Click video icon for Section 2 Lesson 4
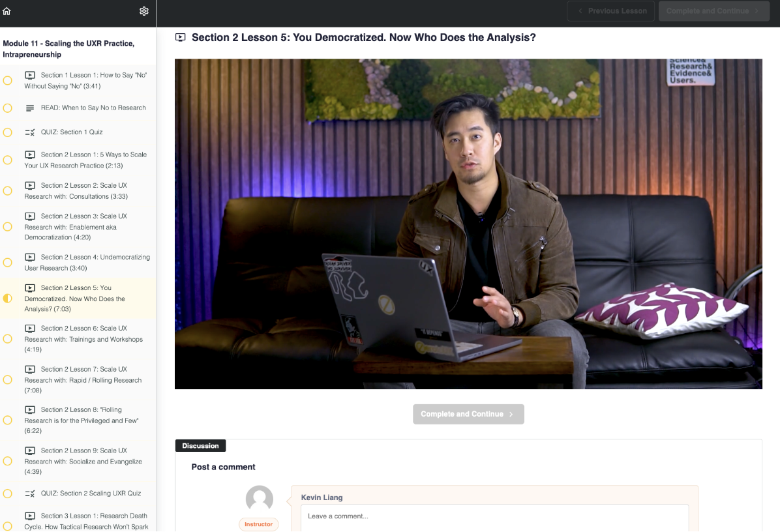780x532 pixels. [30, 257]
